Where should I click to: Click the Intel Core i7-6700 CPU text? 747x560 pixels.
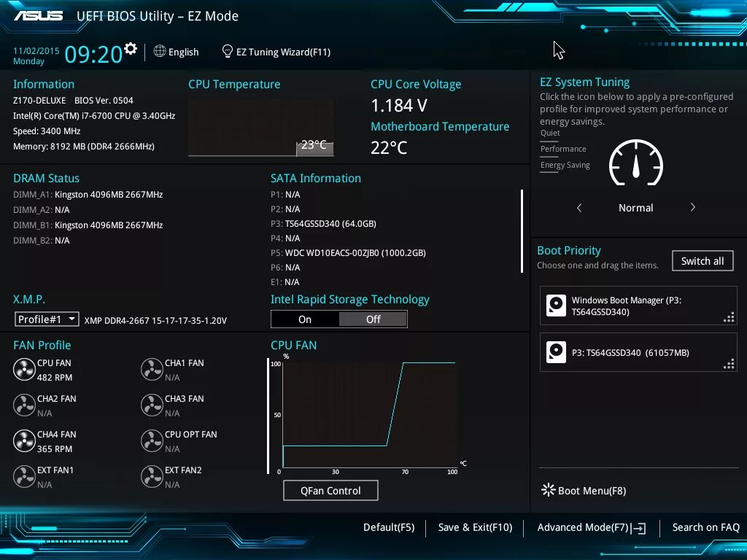(94, 116)
